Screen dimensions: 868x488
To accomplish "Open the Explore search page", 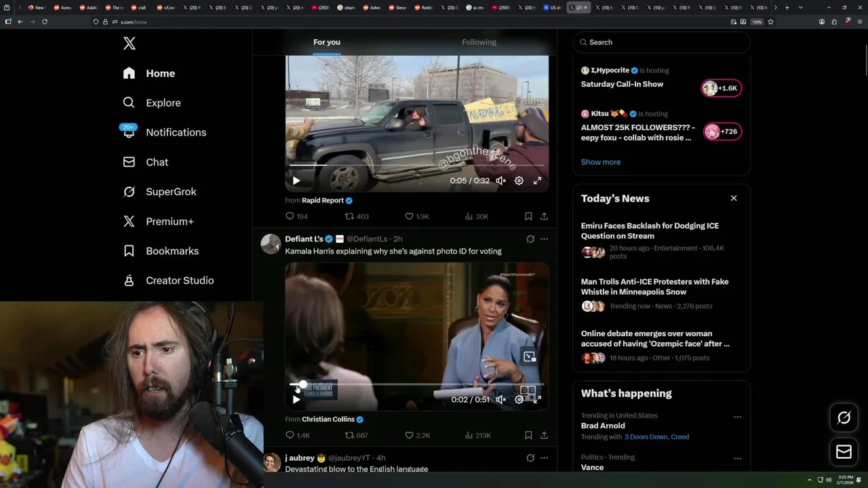I will [152, 103].
